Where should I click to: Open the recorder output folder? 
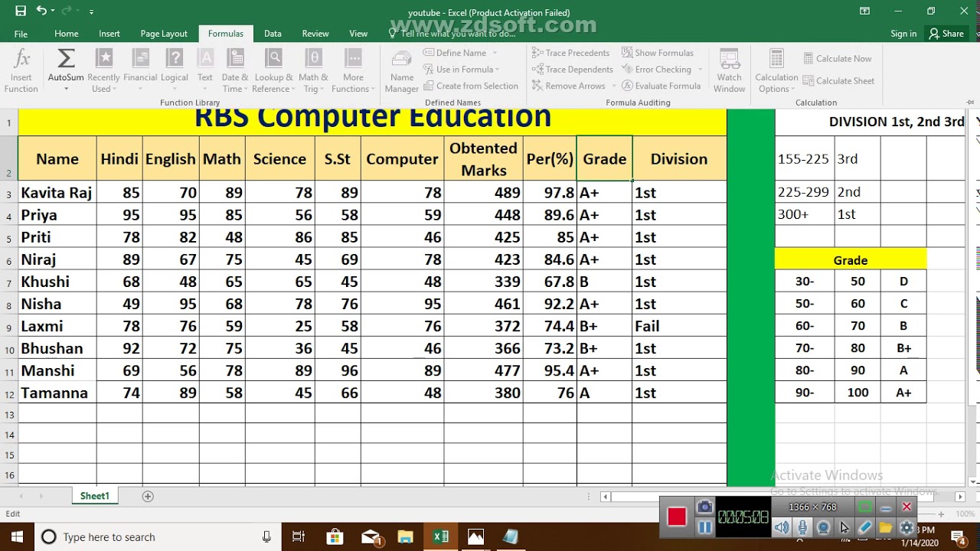tap(886, 527)
